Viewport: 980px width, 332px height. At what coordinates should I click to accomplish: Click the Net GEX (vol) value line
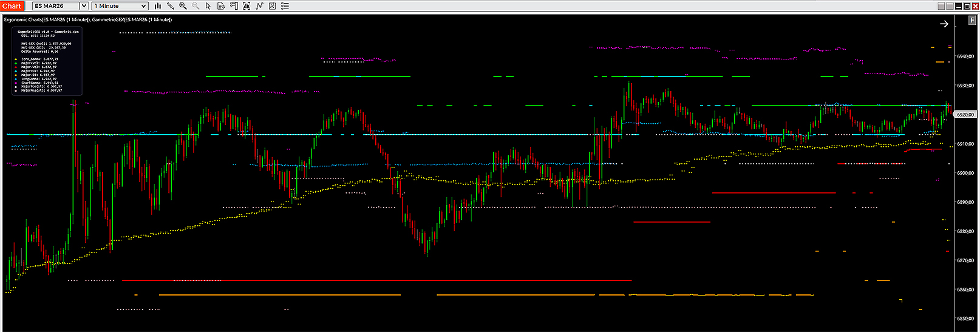coord(46,44)
